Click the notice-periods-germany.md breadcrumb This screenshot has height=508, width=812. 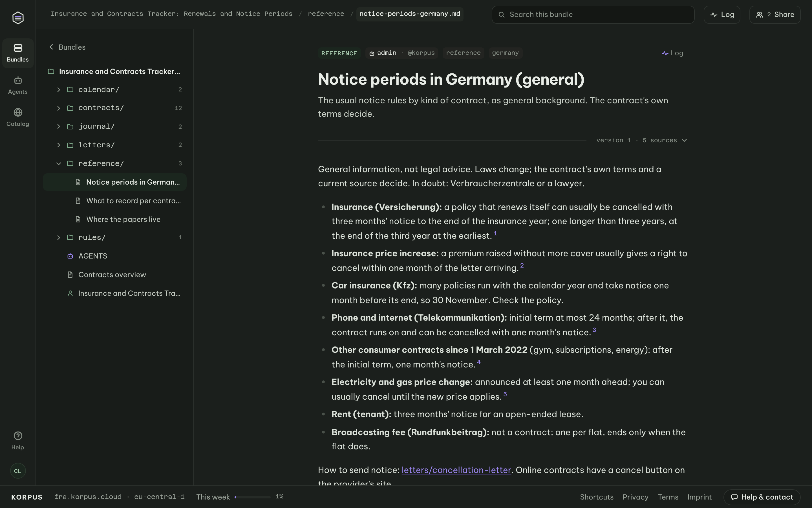[x=410, y=14]
